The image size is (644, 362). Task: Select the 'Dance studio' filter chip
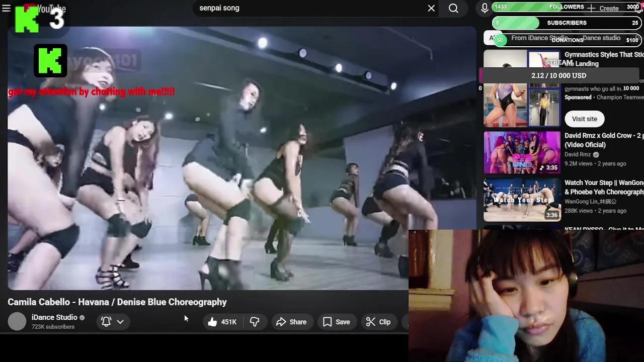click(x=601, y=38)
